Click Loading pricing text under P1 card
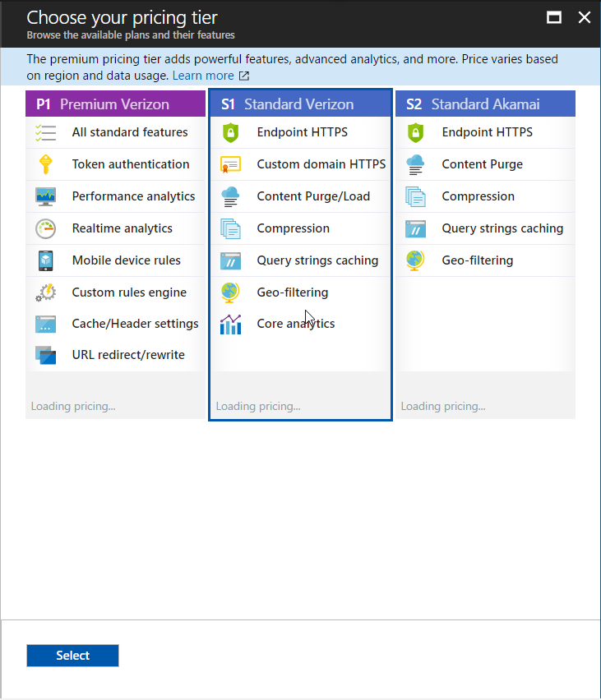601x700 pixels. point(73,406)
